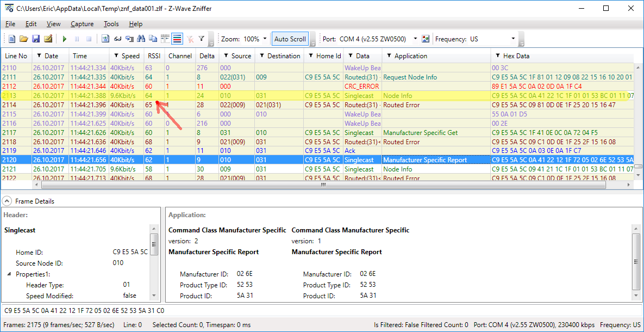Click the glasses icon in toolbar
Viewport: 644px width, 332px height.
117,39
